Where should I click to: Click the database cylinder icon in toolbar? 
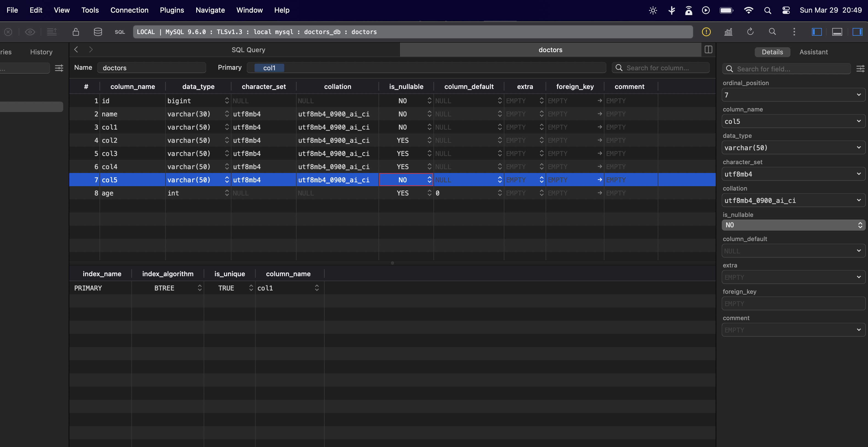pos(98,32)
